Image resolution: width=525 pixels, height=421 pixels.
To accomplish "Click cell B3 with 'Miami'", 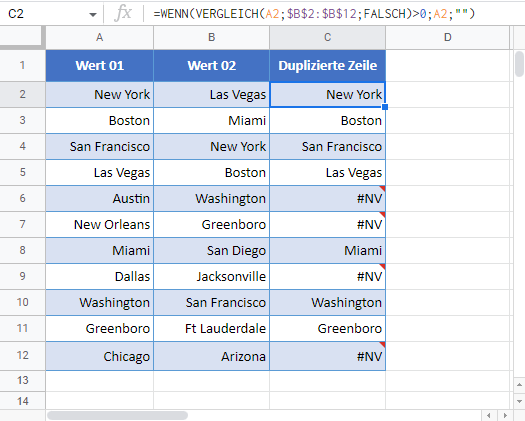I will coord(211,121).
